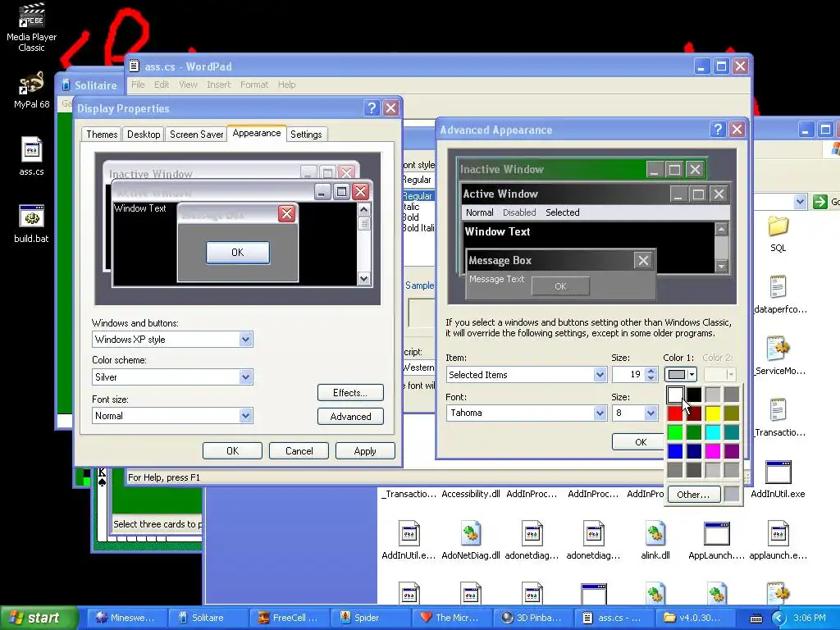Pick the cyan color swatch
Screen dimensions: 840x630
(x=713, y=432)
